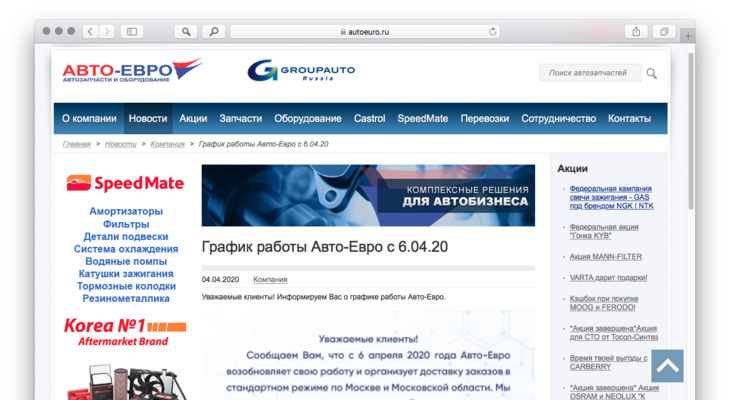Open VARTA дарит подарки link
Screen dimensions: 730x400
point(608,278)
